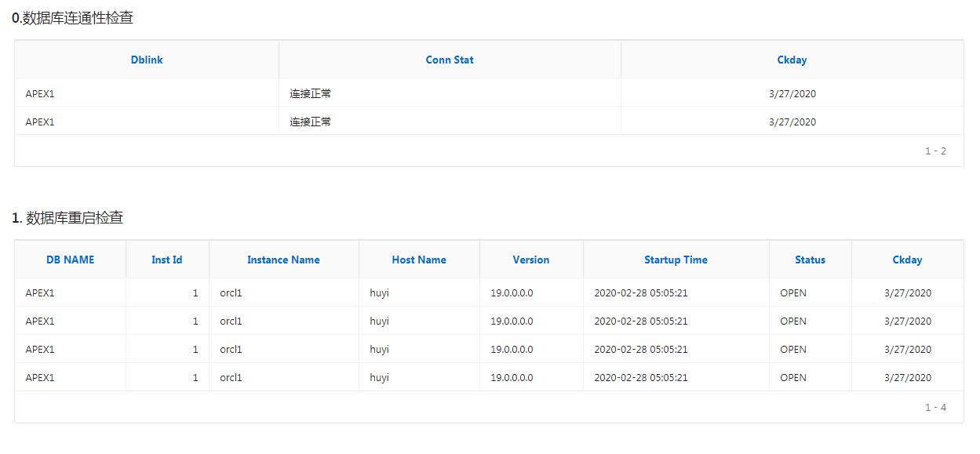Sort by Inst Id column header
Screen dimensions: 980x454
click(x=167, y=260)
